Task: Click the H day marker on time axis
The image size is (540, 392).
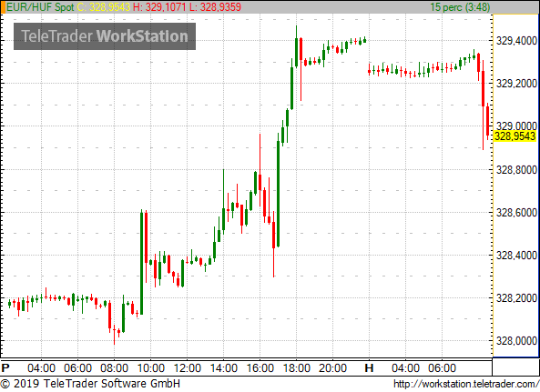Action: pos(369,368)
